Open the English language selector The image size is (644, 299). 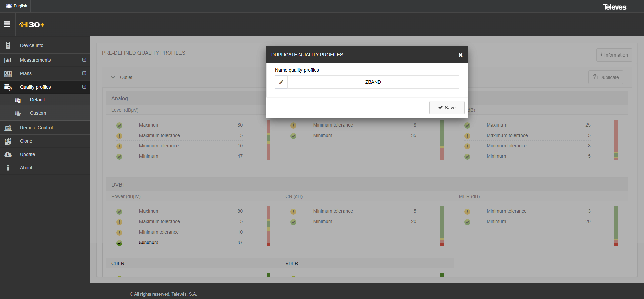(x=17, y=6)
